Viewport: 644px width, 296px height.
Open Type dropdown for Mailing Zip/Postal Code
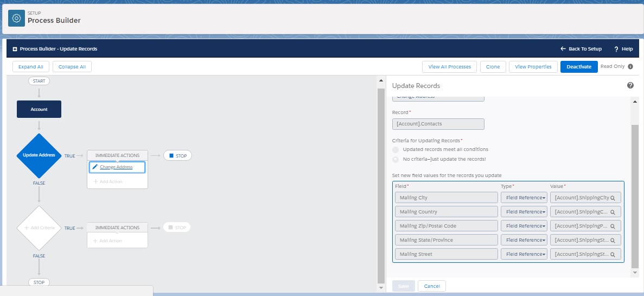524,226
